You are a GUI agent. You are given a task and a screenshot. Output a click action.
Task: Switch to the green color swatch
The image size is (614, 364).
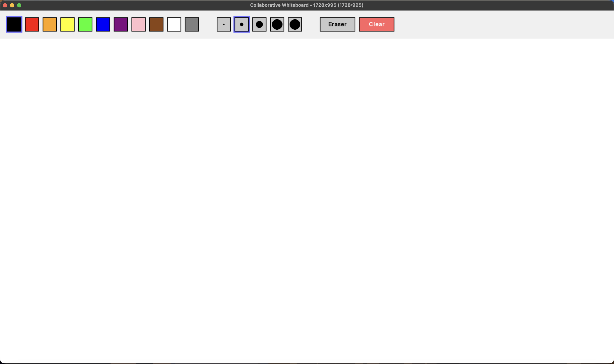tap(85, 24)
